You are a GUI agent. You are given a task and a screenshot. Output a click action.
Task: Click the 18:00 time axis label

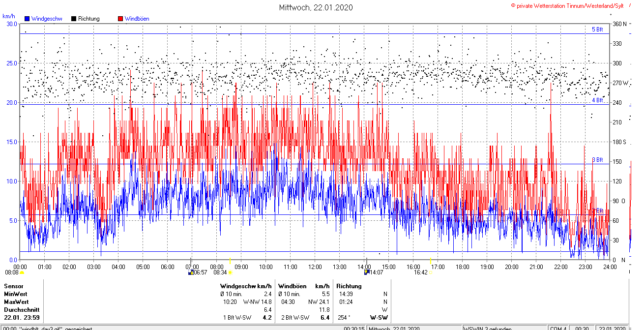coord(462,267)
